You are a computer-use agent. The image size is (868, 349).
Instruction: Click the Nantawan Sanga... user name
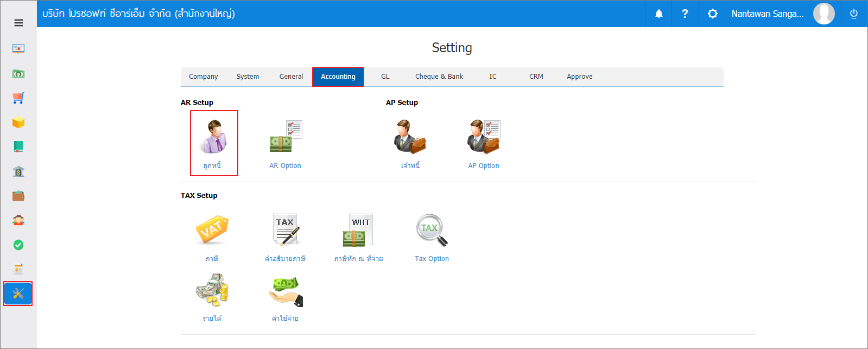768,14
